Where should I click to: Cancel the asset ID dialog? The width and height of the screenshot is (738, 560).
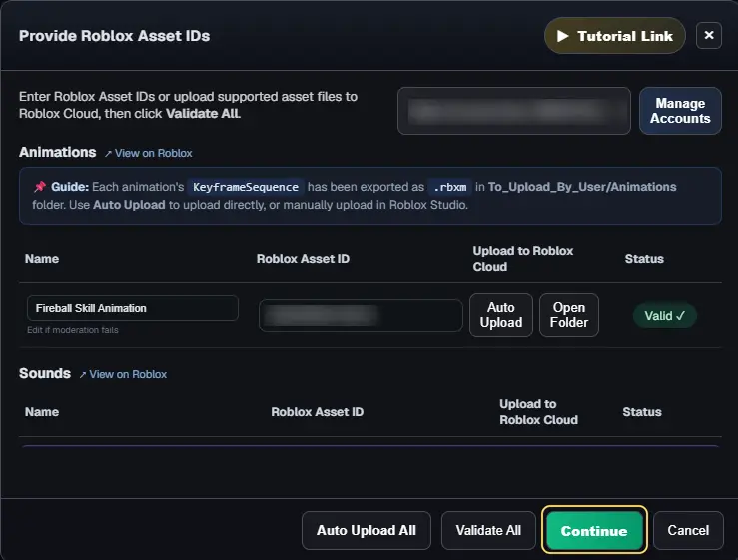click(x=688, y=530)
